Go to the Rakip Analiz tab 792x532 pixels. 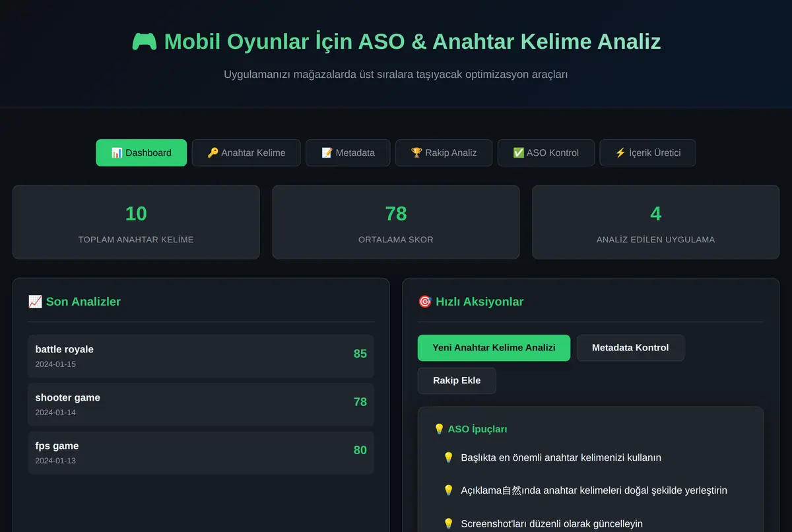click(444, 152)
